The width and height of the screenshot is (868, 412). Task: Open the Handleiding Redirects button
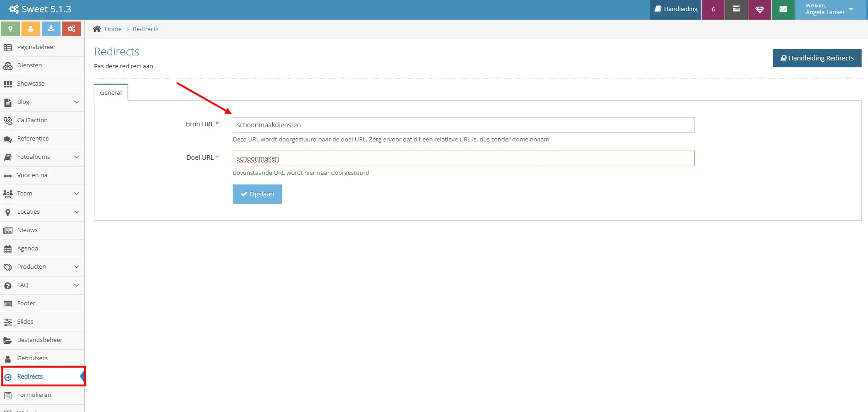click(817, 58)
